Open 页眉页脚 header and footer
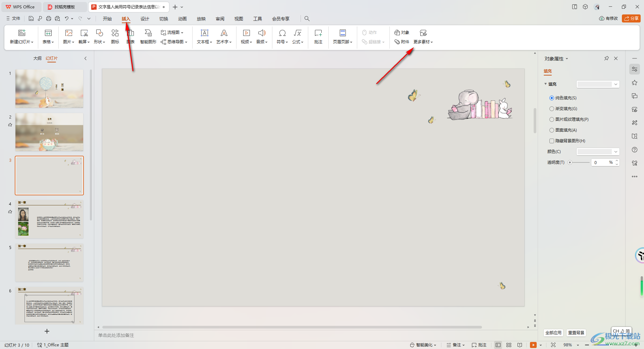This screenshot has height=349, width=644. (x=343, y=37)
